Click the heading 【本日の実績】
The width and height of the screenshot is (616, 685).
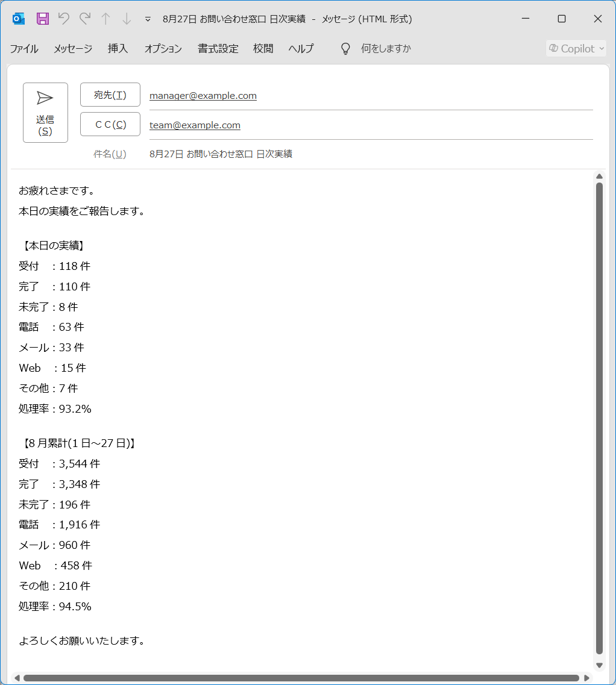coord(52,246)
